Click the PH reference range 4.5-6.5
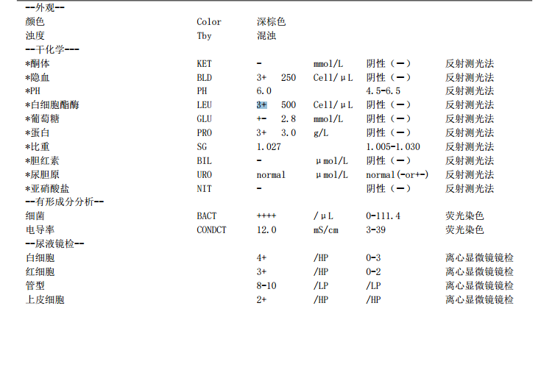This screenshot has width=541, height=392. pos(383,91)
